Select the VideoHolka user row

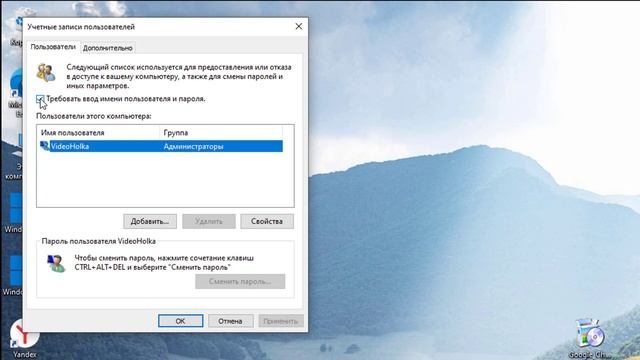coord(161,146)
